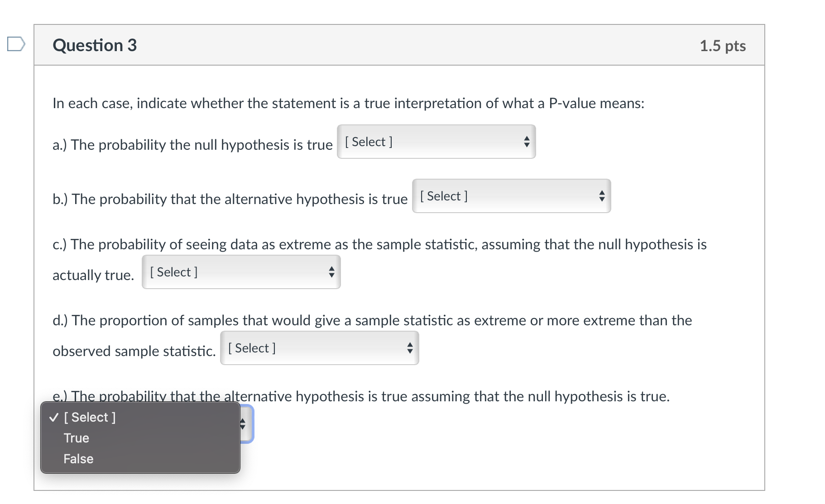Open the dropdown for statement d
This screenshot has width=825, height=504.
(x=319, y=348)
